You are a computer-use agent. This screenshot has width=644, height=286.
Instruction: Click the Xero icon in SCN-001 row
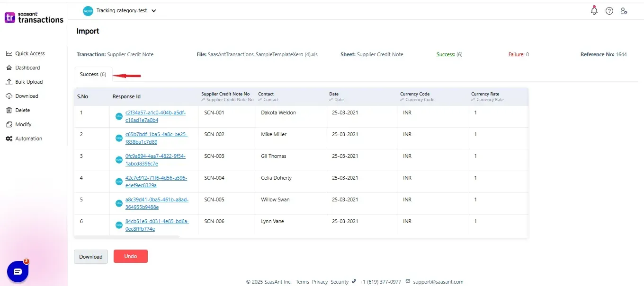(119, 116)
